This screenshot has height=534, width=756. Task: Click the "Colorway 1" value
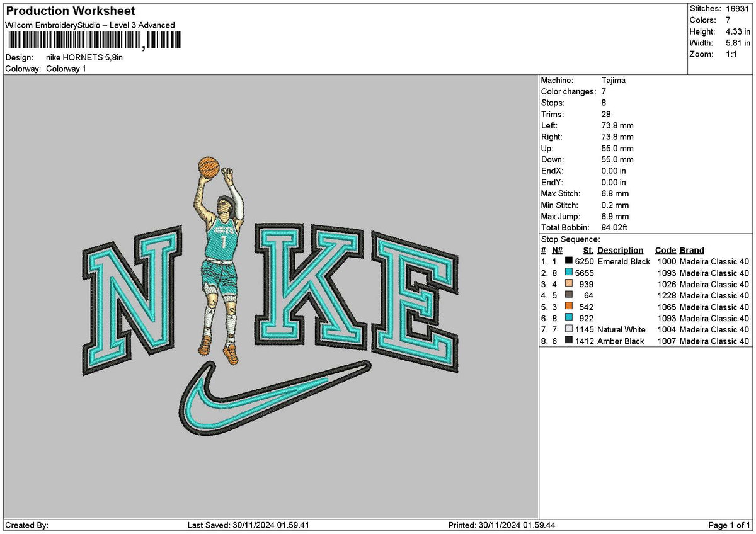[x=66, y=69]
